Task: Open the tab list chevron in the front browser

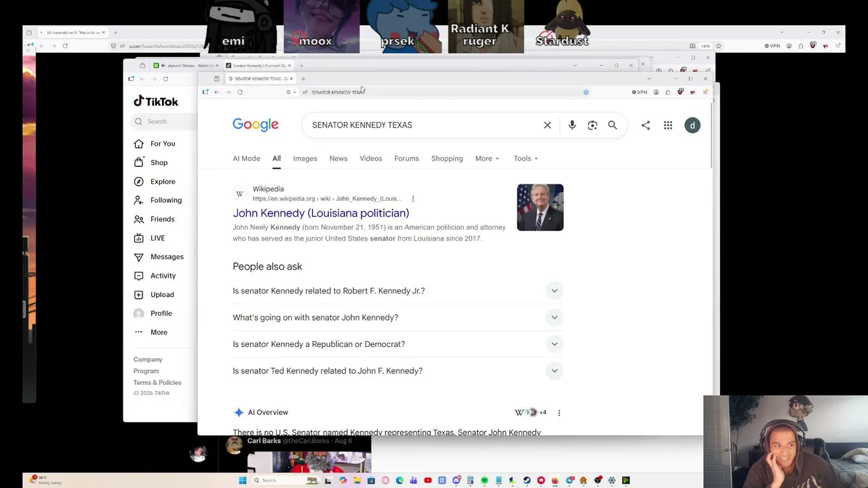Action: 648,79
